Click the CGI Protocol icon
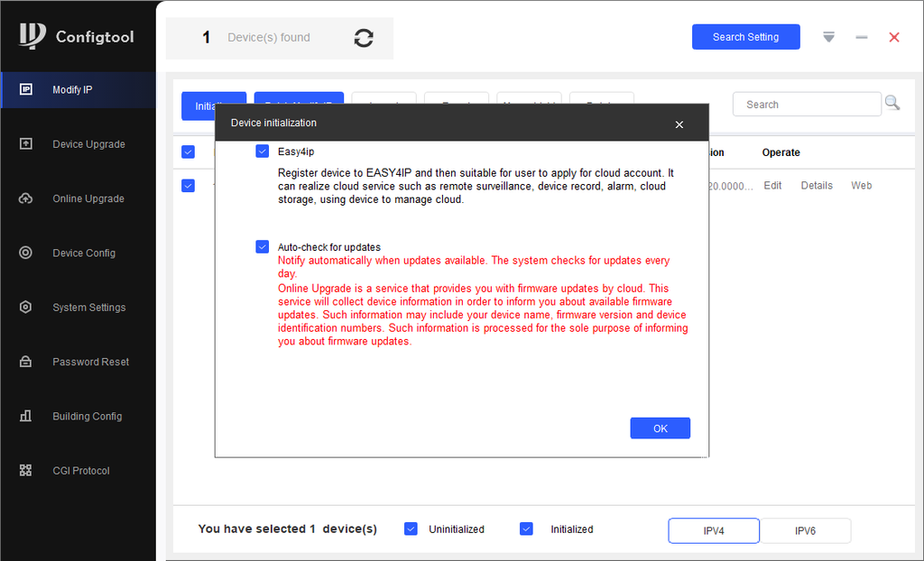The height and width of the screenshot is (561, 924). [x=26, y=470]
